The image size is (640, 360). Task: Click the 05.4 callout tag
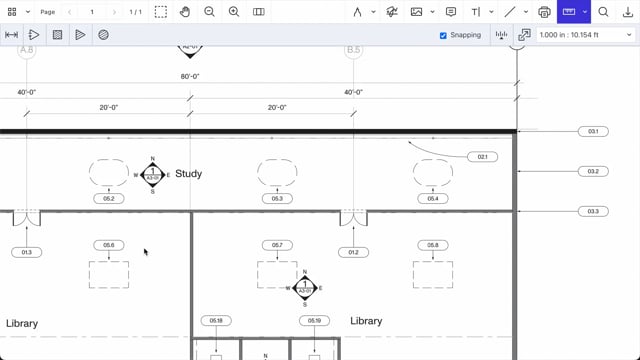coord(433,199)
